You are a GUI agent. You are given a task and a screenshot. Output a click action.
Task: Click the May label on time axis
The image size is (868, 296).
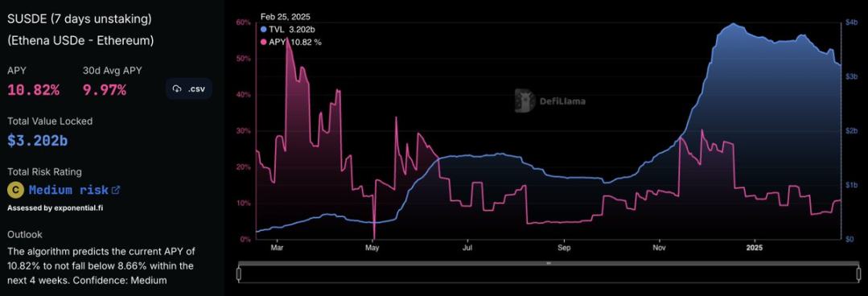pos(372,249)
